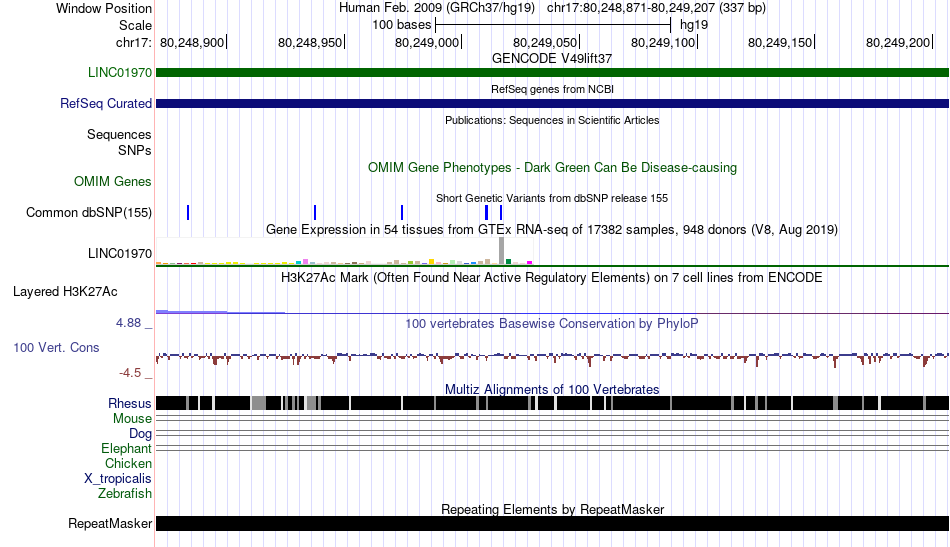The image size is (950, 547).
Task: Click the tallest gray GTEx expression bar
Action: (x=502, y=251)
